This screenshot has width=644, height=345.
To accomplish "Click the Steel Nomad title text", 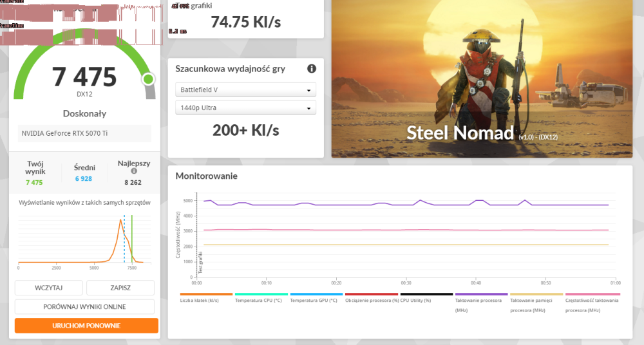I will click(x=460, y=133).
